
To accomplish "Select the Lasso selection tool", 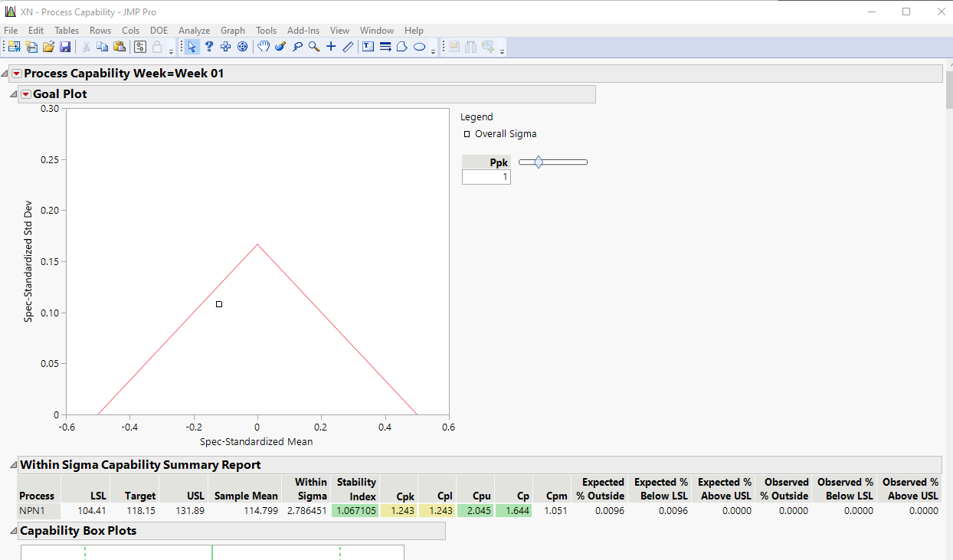I will tap(297, 47).
